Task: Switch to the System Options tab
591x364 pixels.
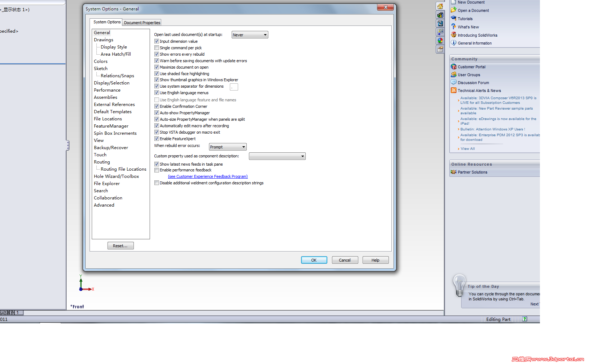Action: (107, 22)
